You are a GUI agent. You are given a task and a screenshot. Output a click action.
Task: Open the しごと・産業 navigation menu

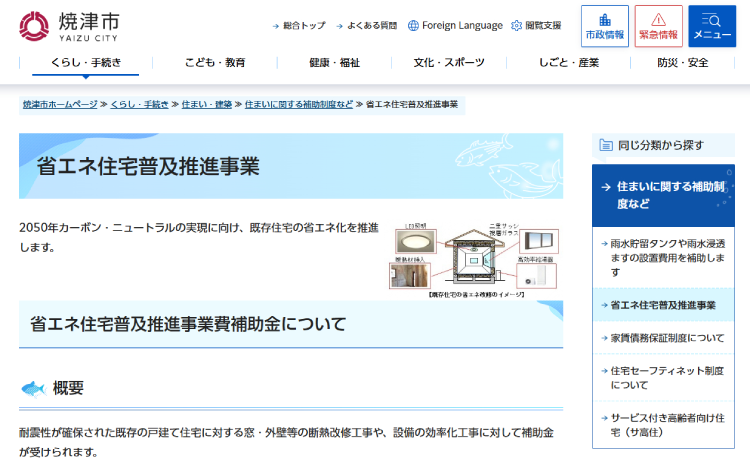566,62
